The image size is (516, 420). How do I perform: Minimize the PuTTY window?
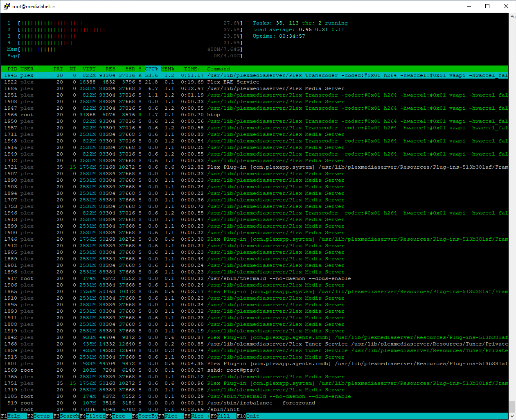(x=469, y=6)
